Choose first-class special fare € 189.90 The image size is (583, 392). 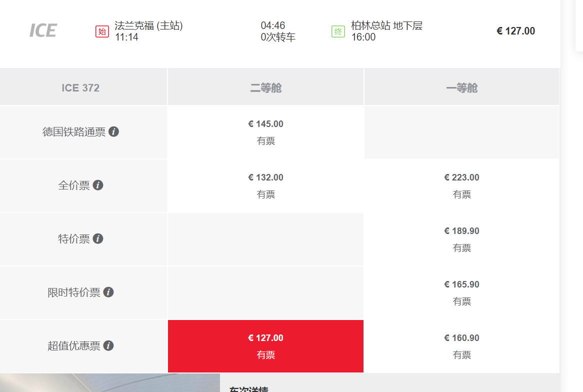tap(461, 239)
